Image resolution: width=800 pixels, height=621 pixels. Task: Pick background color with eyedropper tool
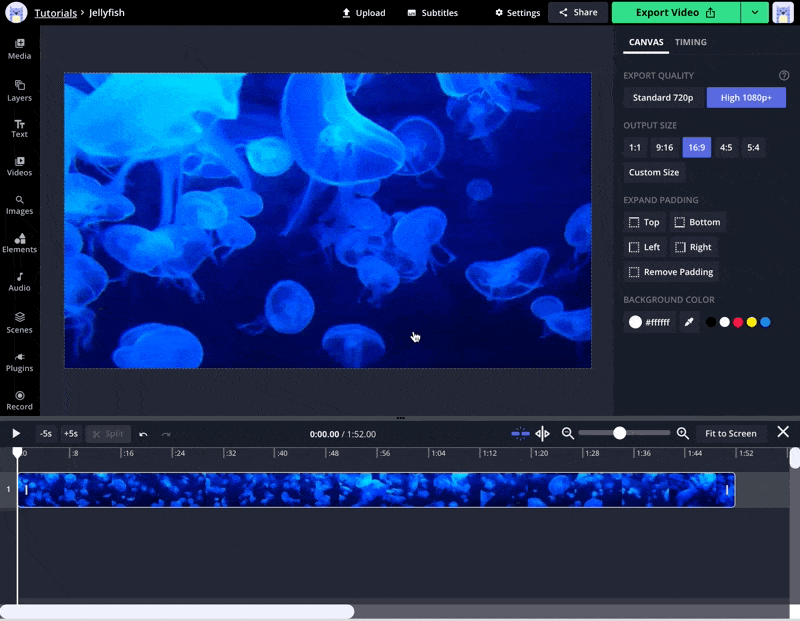coord(689,322)
